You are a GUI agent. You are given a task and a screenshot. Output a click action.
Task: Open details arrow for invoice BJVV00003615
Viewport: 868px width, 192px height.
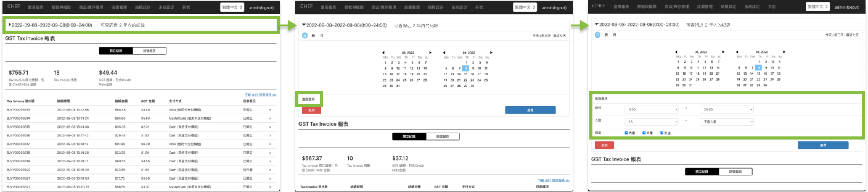click(x=270, y=127)
